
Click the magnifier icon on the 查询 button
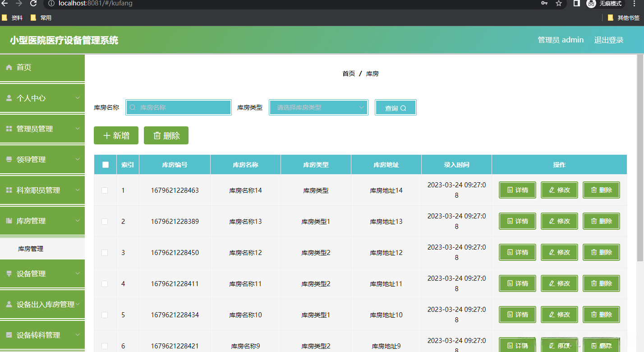[403, 108]
